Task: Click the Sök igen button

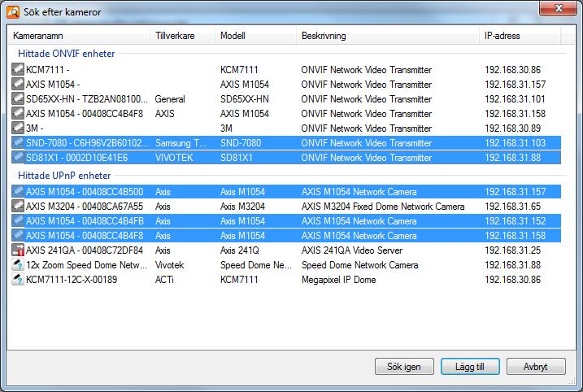Action: coord(404,367)
